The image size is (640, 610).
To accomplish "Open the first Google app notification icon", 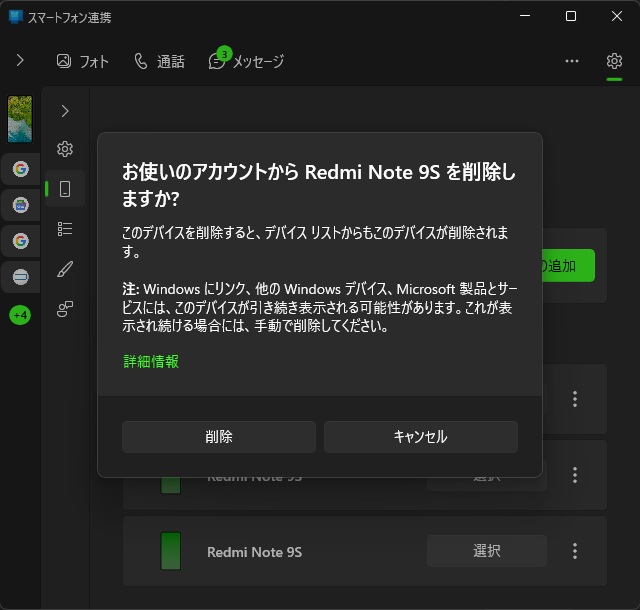I will click(x=20, y=169).
